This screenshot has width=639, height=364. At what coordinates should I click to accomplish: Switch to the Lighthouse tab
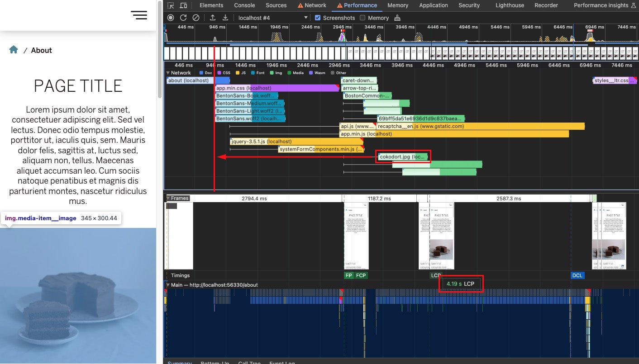click(x=510, y=5)
